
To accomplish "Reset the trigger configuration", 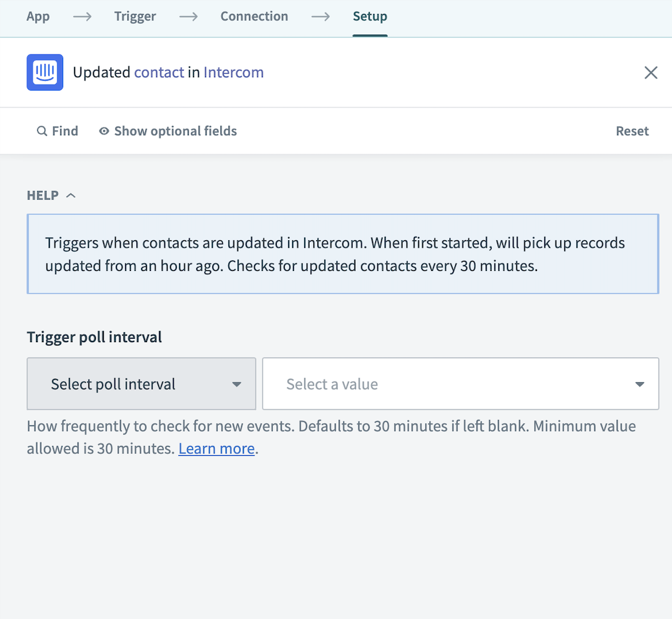I will coord(632,131).
